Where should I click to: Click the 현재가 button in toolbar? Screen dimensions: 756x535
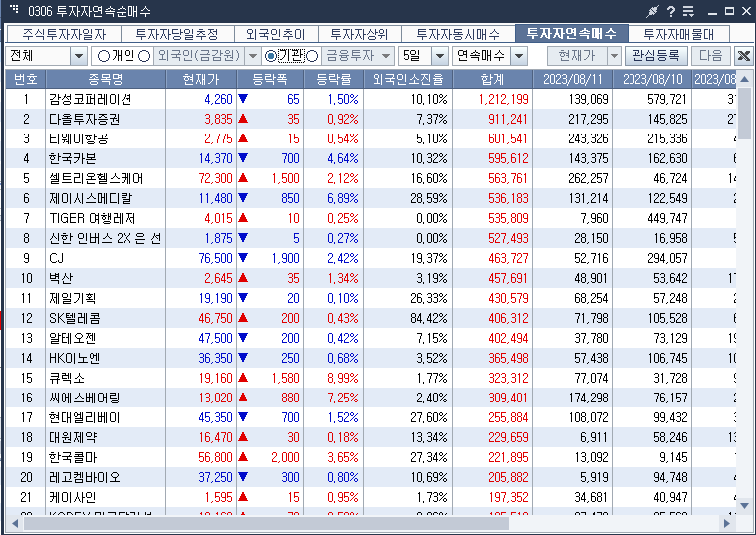(x=577, y=56)
